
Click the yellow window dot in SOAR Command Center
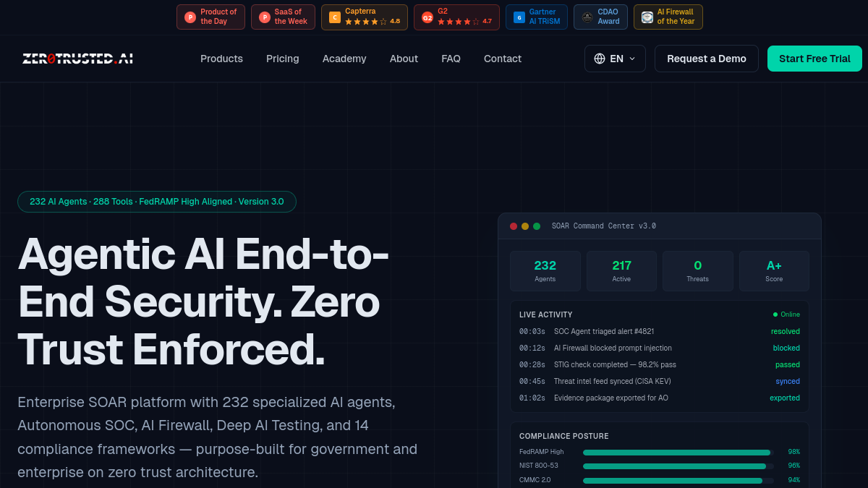pos(525,226)
